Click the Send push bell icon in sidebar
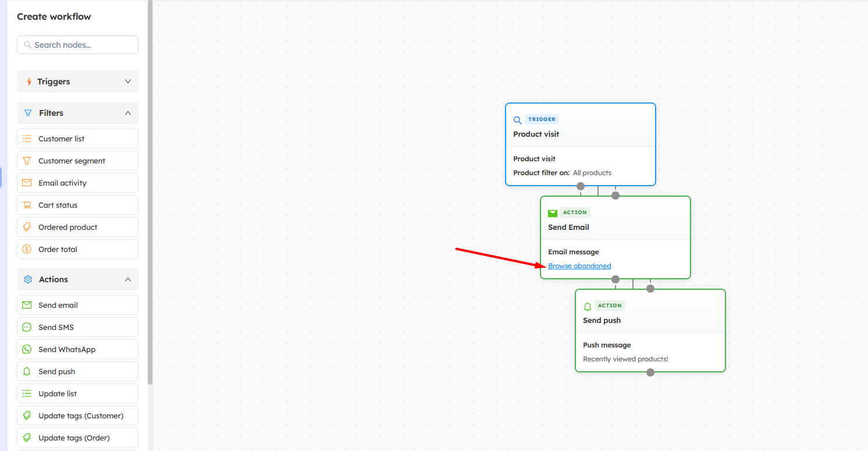The height and width of the screenshot is (451, 868). 27,371
